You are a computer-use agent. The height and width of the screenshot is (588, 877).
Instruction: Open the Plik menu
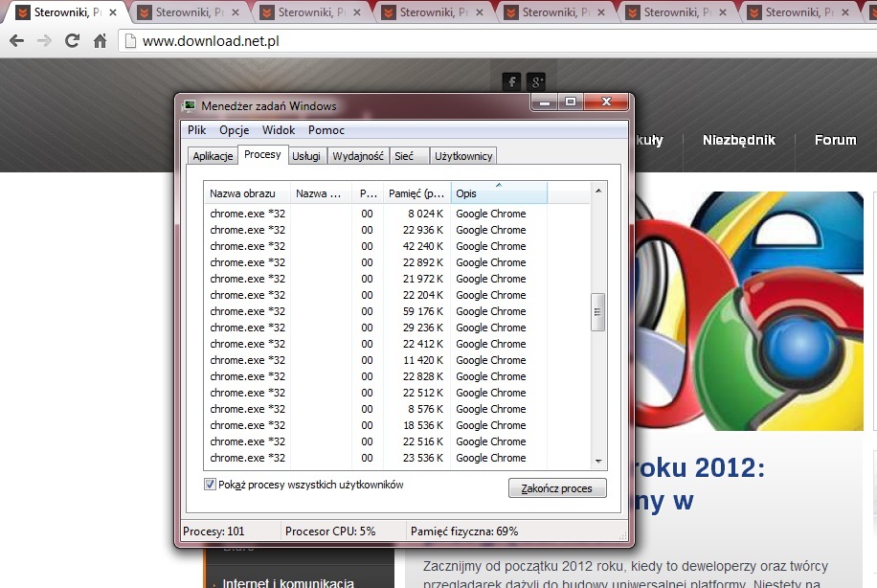[x=197, y=130]
